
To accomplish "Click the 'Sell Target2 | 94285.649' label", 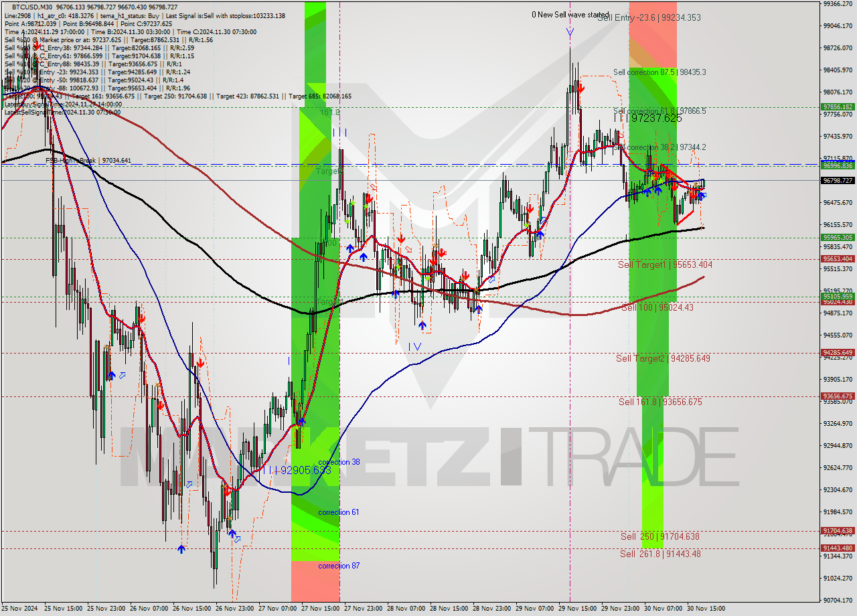I will click(663, 358).
